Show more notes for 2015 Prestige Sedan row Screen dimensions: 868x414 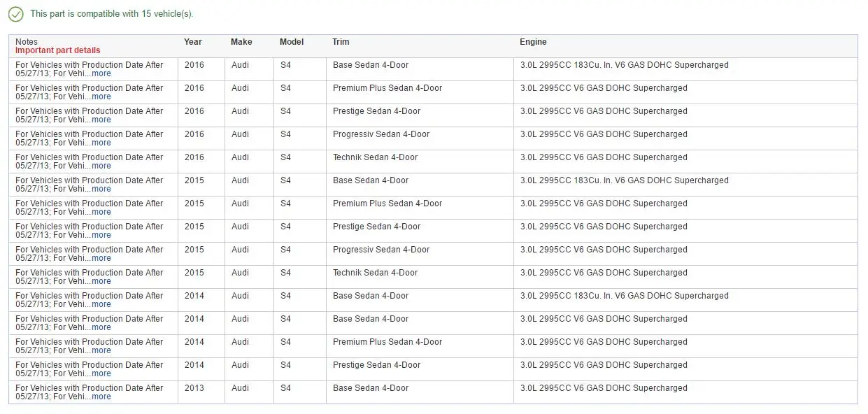[x=101, y=235]
